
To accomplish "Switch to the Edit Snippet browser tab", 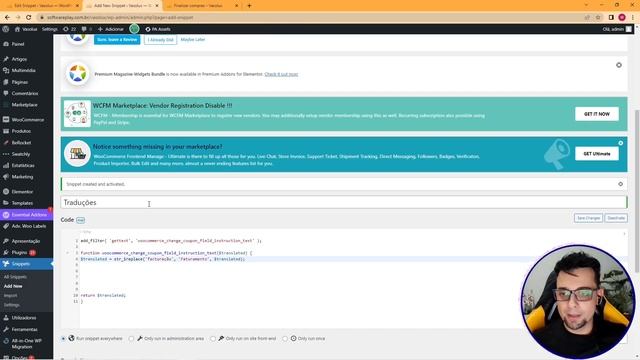I will (x=41, y=6).
